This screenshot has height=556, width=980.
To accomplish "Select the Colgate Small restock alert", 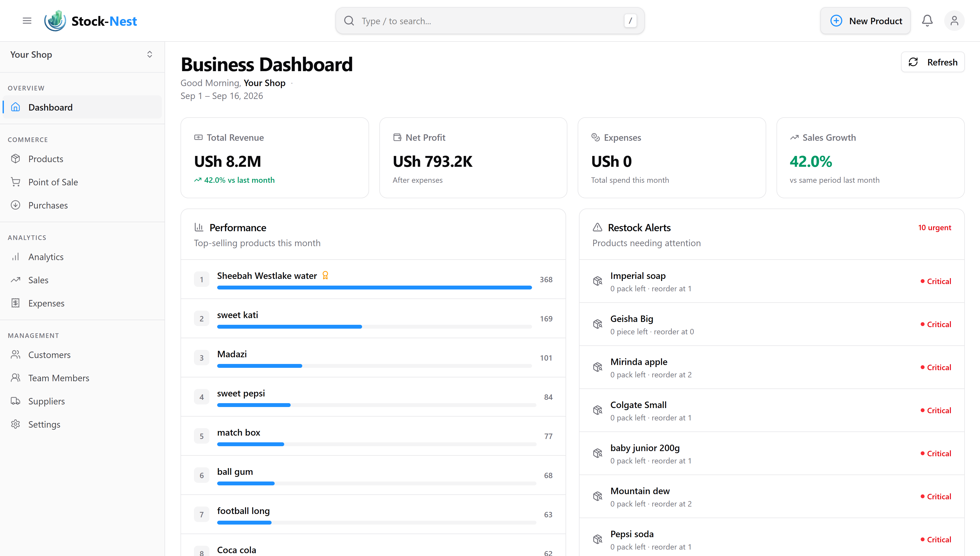I will pos(771,411).
